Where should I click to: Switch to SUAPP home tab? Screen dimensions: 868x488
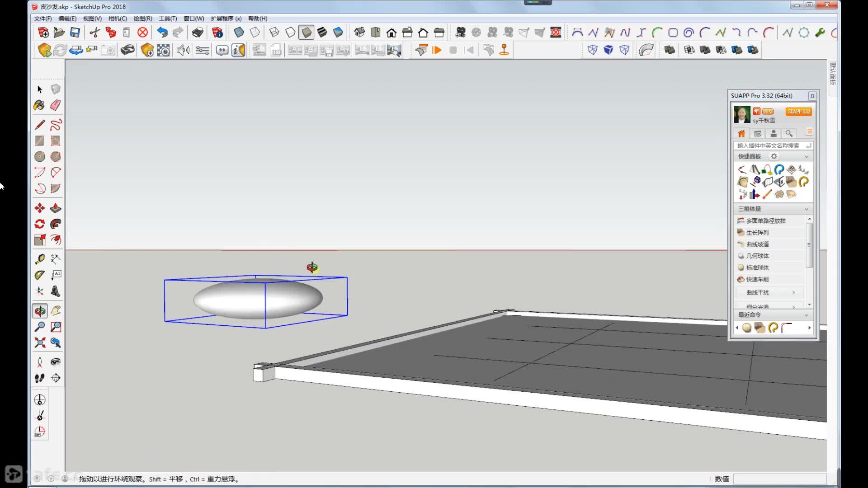point(741,134)
